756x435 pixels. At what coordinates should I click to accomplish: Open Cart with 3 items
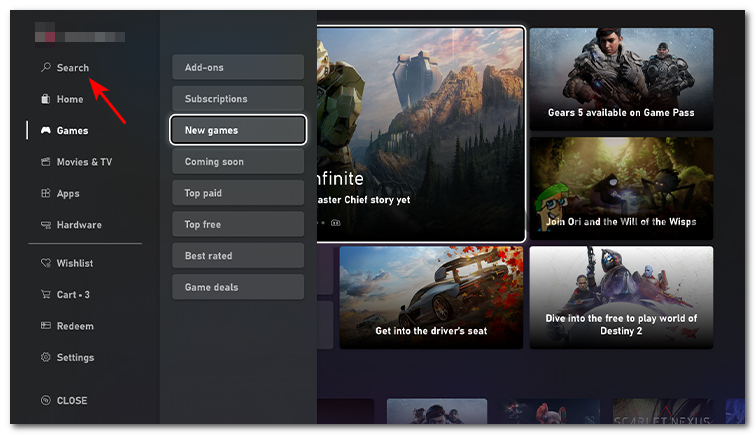[x=73, y=294]
